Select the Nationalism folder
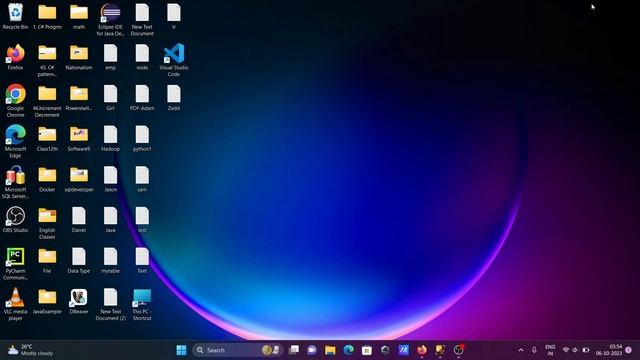The image size is (640, 360). (79, 57)
